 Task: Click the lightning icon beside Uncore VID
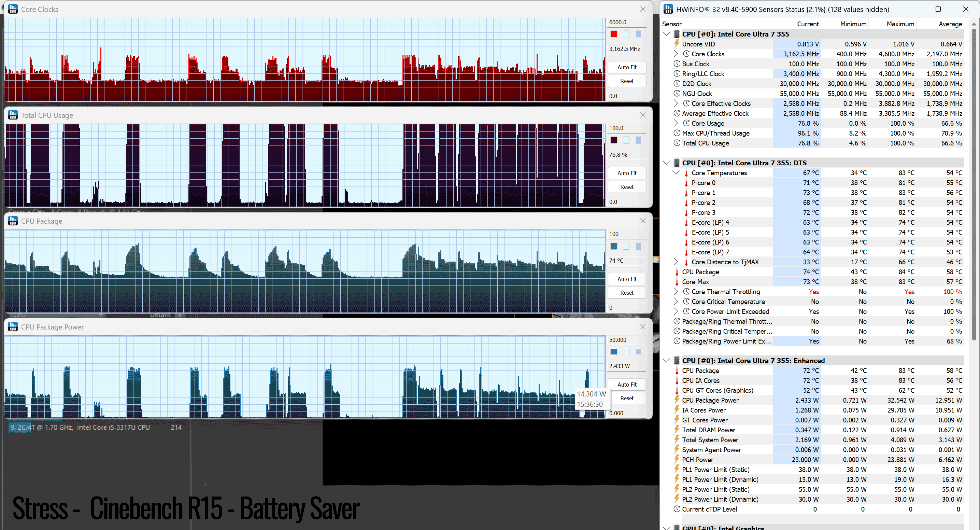(677, 44)
